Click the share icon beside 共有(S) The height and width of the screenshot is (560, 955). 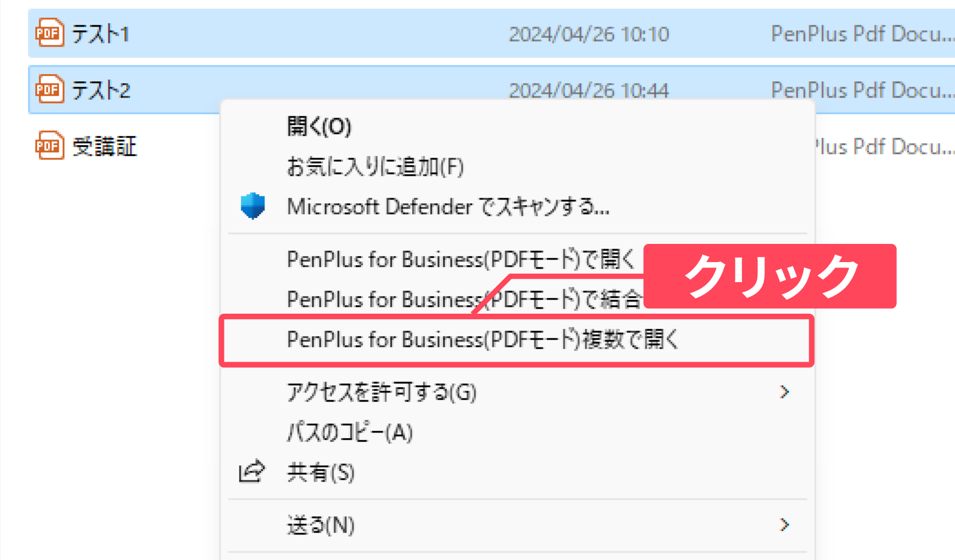[x=252, y=471]
